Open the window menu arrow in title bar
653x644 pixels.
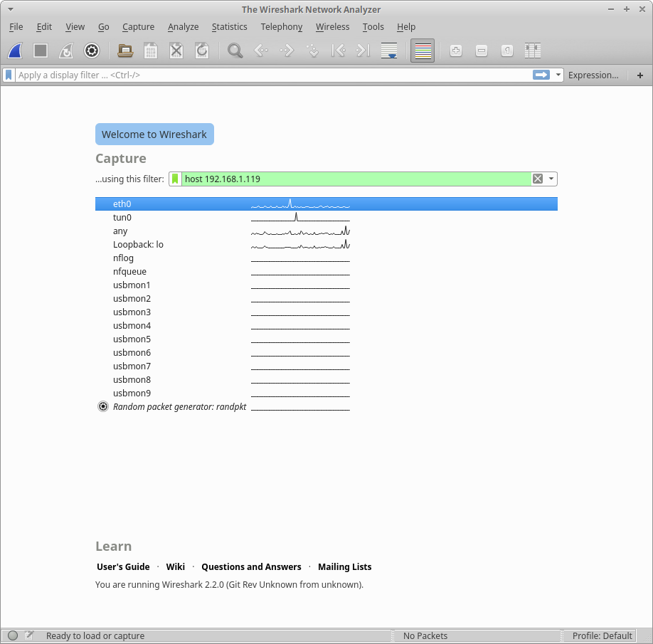tap(11, 9)
